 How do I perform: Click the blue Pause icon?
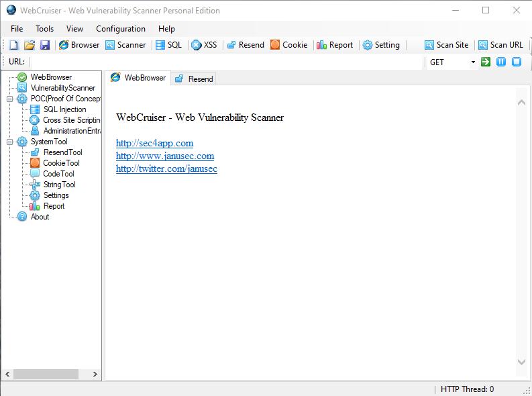click(x=501, y=62)
